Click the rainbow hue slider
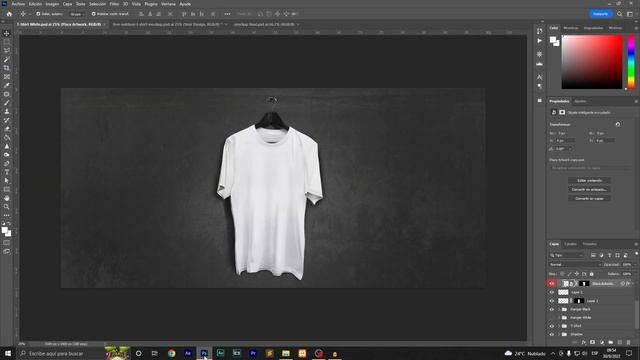640x360 pixels. tap(631, 62)
